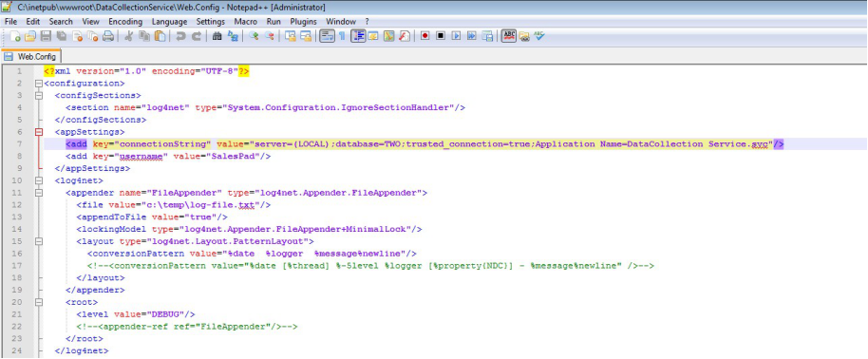Click the Open file folder icon
Screen dimensions: 868x359
[29, 36]
